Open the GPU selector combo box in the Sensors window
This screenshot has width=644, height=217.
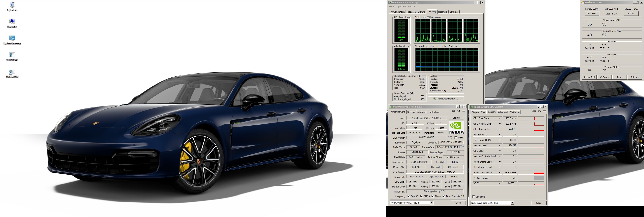point(512,203)
